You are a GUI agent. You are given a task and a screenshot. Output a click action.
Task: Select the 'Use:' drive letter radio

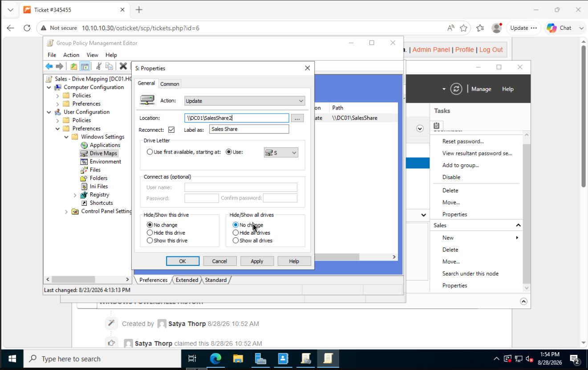tap(229, 152)
